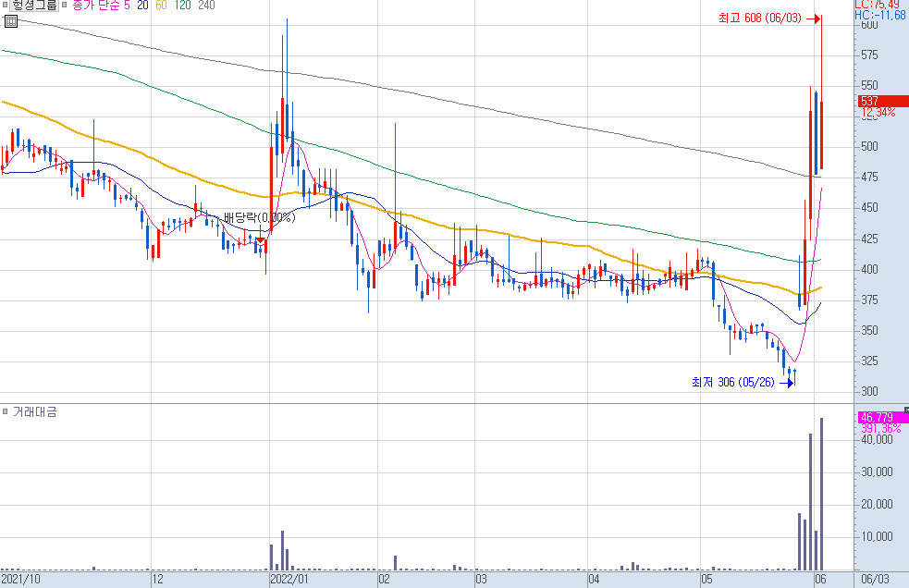Click the magenta 46,779 volume value tag
The image size is (909, 588).
point(883,417)
